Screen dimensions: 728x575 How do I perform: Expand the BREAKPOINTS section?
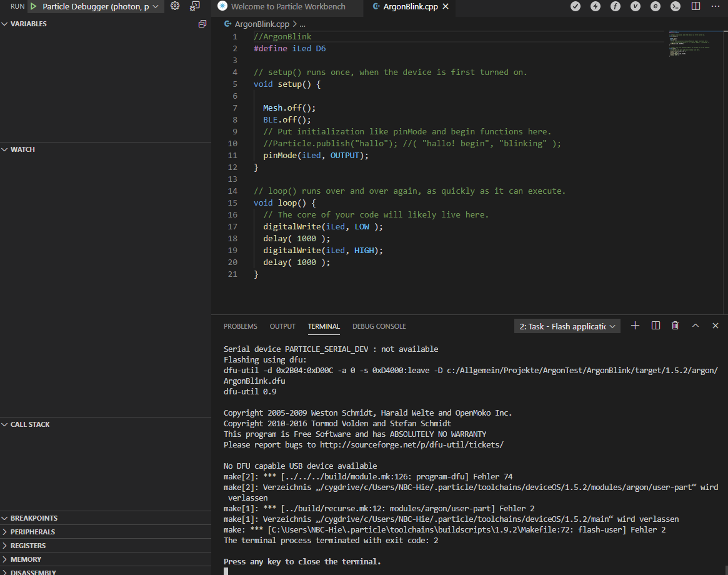(34, 518)
